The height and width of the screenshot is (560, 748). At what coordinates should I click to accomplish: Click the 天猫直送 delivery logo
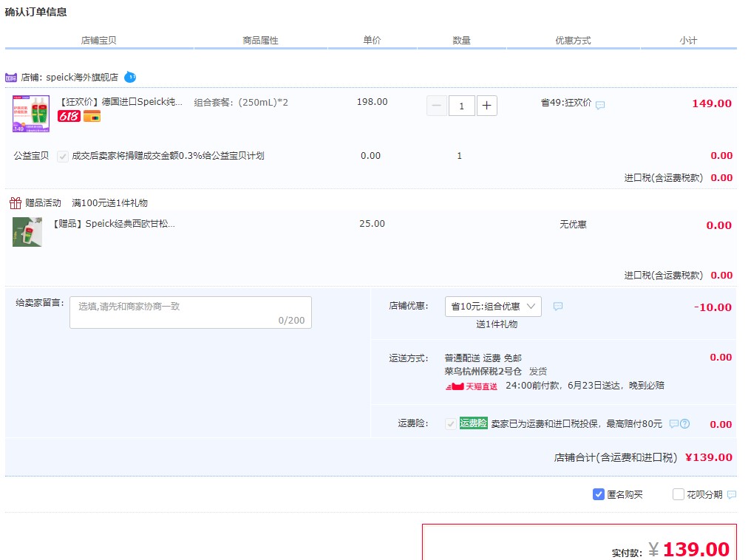(472, 386)
